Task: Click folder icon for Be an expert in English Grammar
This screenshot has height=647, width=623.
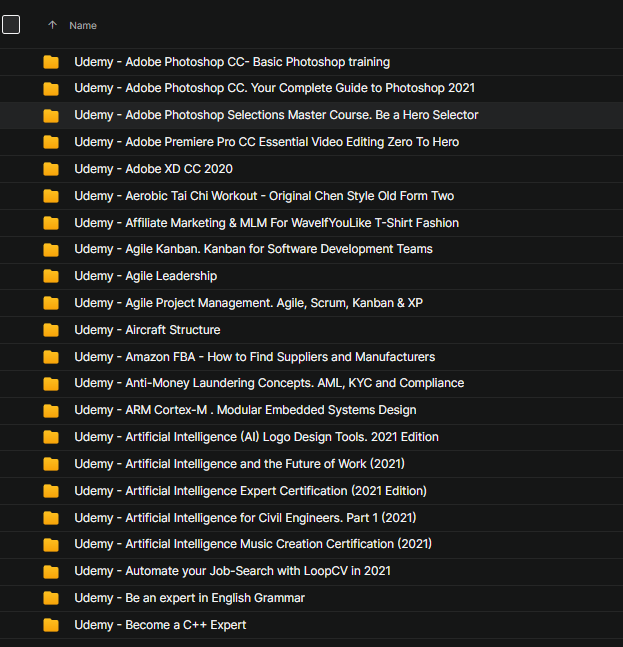Action: (x=51, y=598)
